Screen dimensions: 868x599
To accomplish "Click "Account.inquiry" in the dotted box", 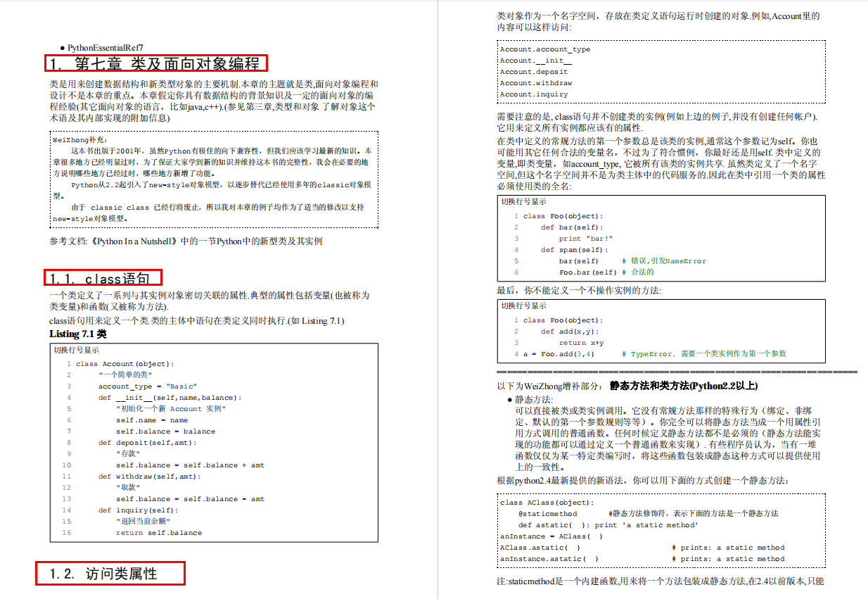I will tap(534, 94).
